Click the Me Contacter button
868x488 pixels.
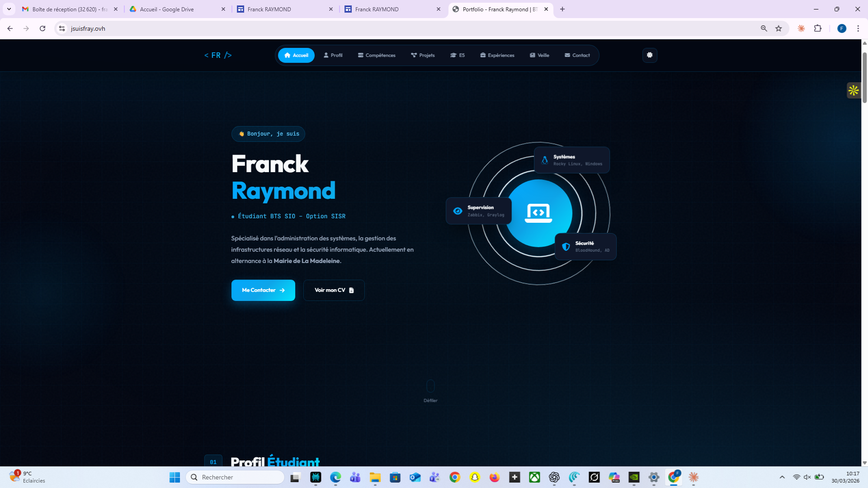[x=263, y=290]
